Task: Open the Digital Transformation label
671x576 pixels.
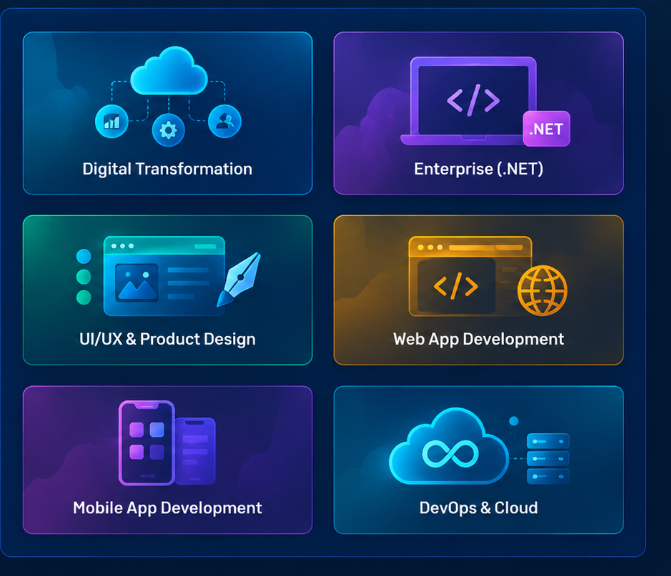Action: (x=167, y=169)
